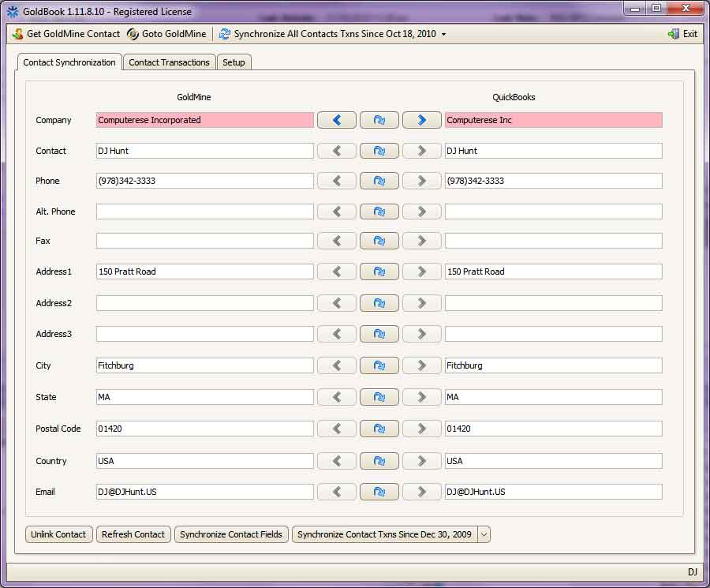The image size is (710, 588).
Task: Click the sync icon in the Address3 row
Action: tap(379, 334)
